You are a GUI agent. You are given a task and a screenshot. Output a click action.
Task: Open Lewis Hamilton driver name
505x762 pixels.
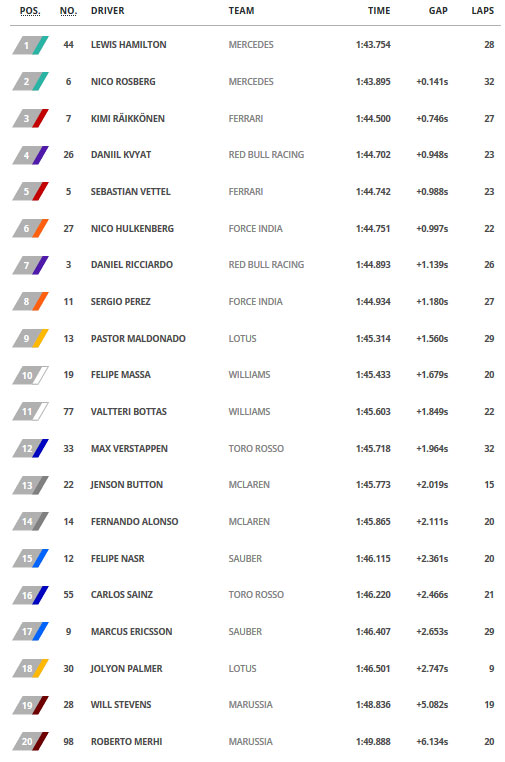[128, 45]
